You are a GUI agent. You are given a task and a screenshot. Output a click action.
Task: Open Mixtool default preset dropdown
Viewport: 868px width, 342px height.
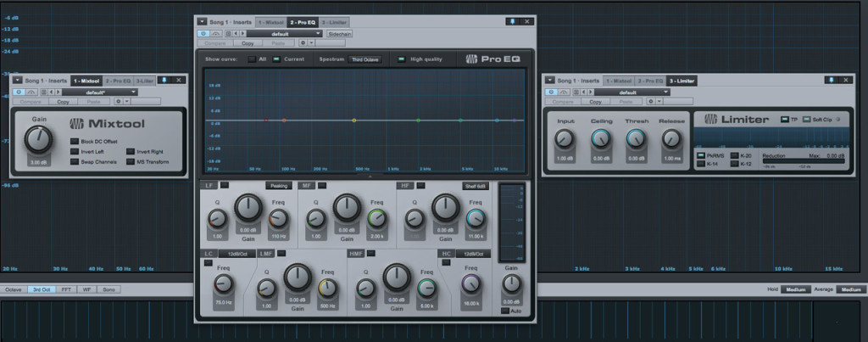[100, 92]
